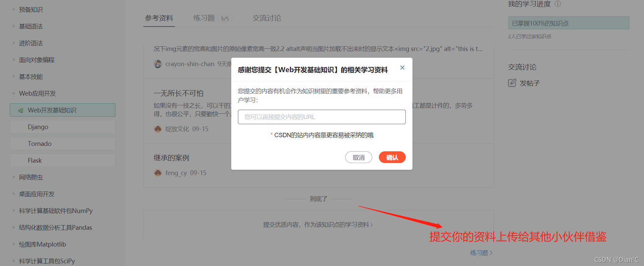Click the 确认 button
The image size is (644, 266).
(392, 157)
